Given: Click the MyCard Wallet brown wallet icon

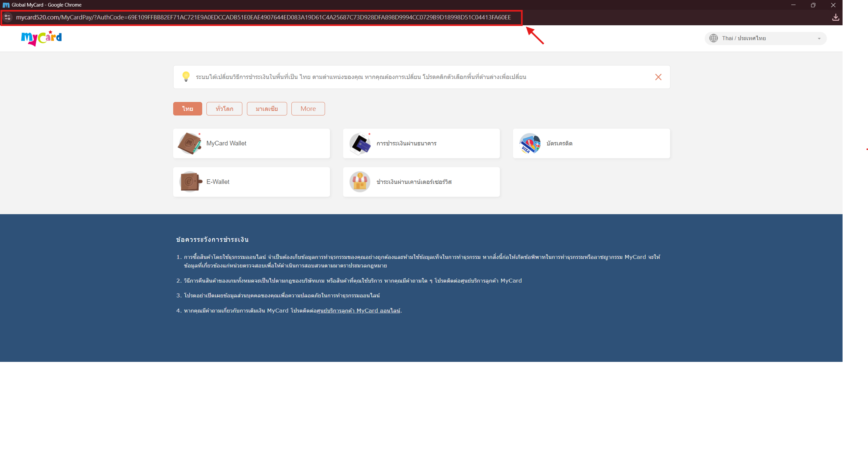Looking at the screenshot, I should (190, 143).
